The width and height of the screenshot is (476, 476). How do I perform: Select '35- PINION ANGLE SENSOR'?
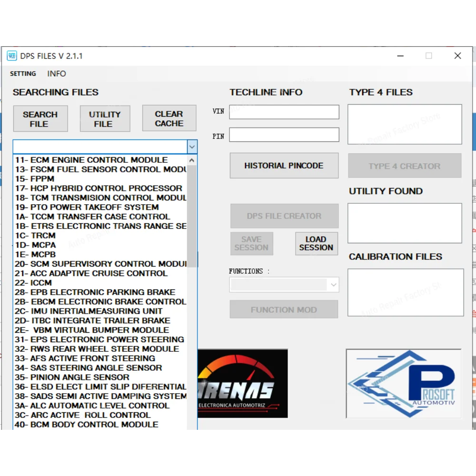point(100,377)
